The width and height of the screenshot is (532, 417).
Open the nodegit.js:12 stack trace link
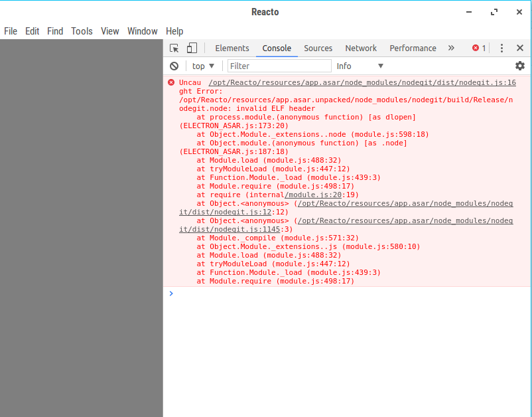tap(346, 208)
